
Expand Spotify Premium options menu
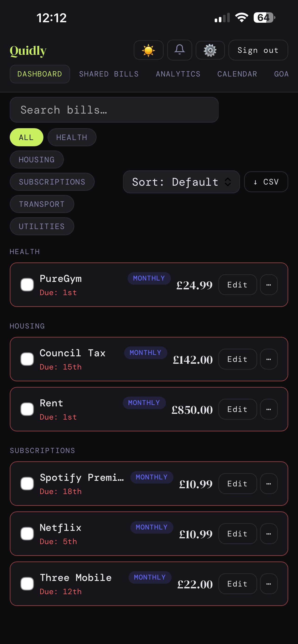pos(269,484)
